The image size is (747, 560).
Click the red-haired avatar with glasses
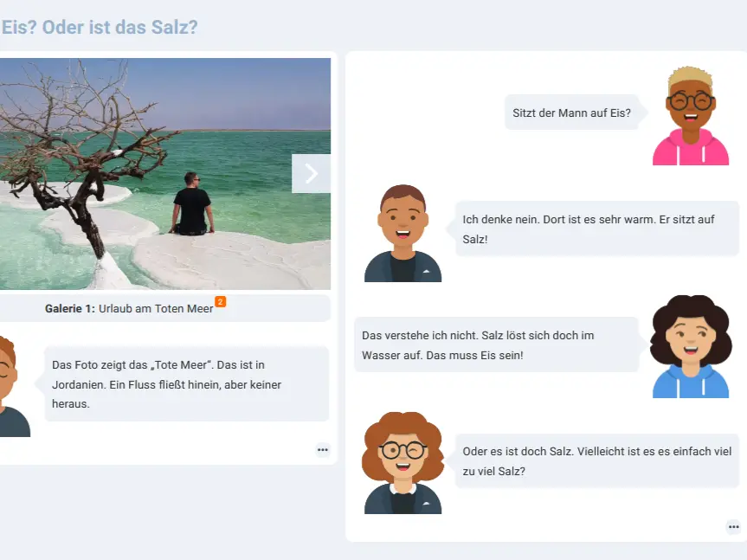[403, 463]
